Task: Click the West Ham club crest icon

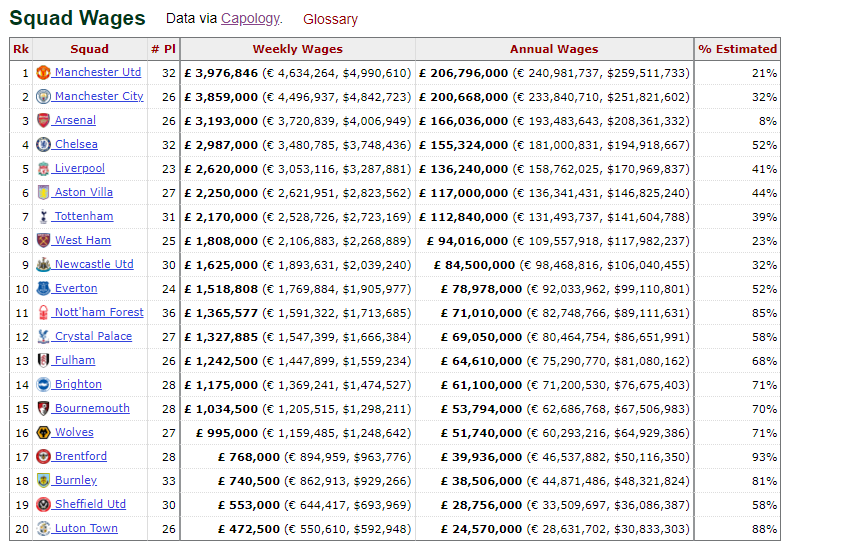Action: click(x=43, y=241)
